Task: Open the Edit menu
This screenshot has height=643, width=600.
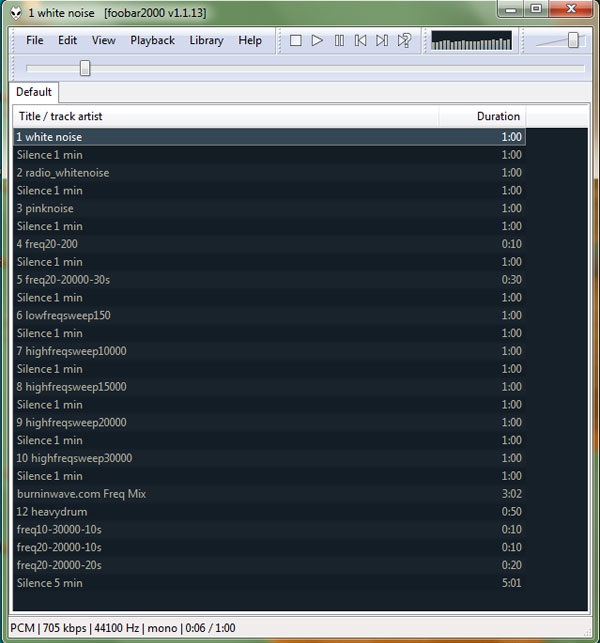Action: coord(67,40)
